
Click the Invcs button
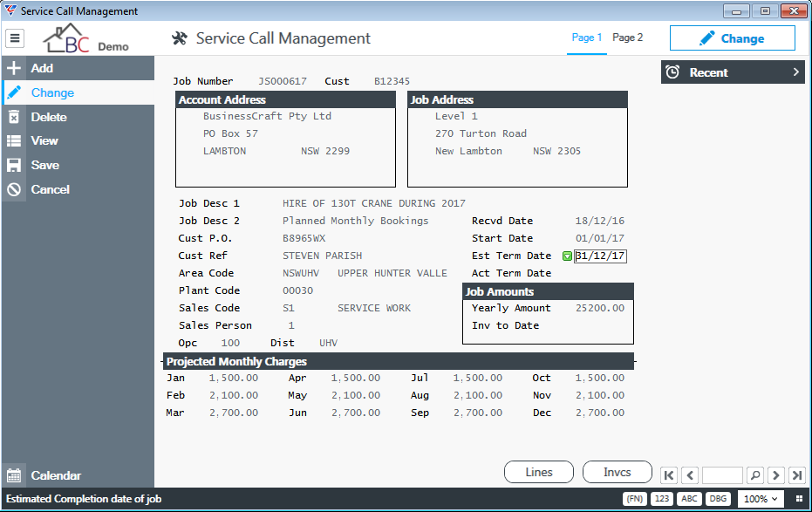coord(617,472)
